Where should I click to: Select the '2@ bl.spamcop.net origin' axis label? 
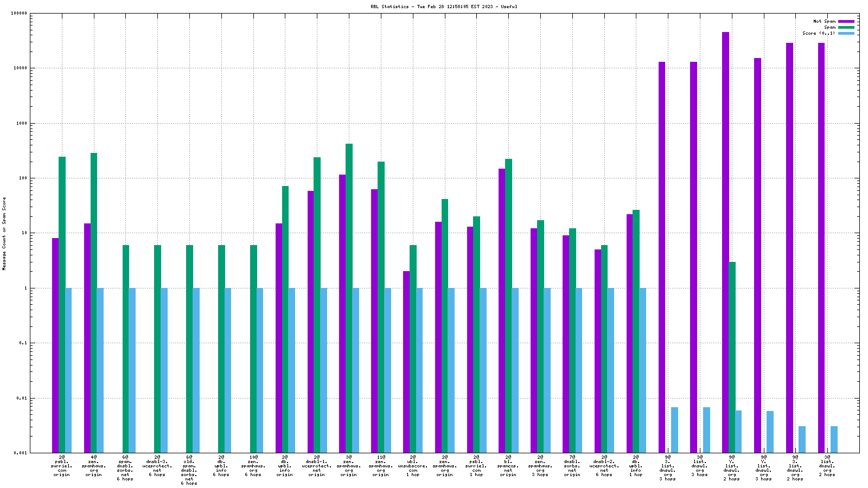(508, 466)
